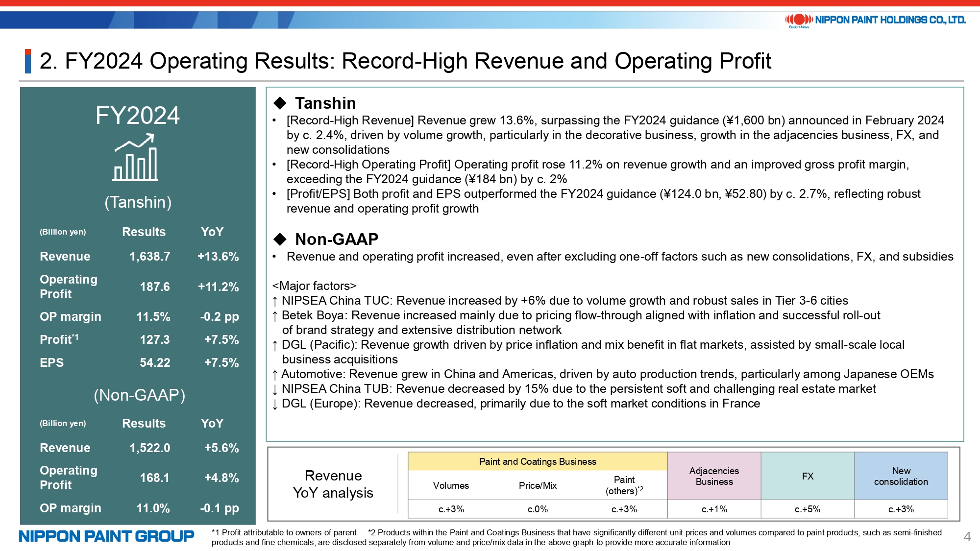Viewport: 980px width, 551px height.
Task: Click the Paint (others) column header
Action: pos(624,485)
